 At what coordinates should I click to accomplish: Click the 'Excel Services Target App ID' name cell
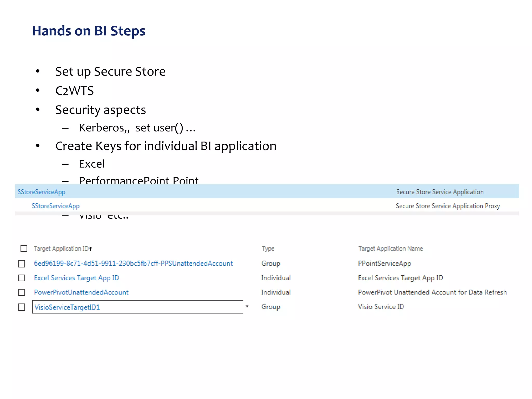pyautogui.click(x=400, y=278)
